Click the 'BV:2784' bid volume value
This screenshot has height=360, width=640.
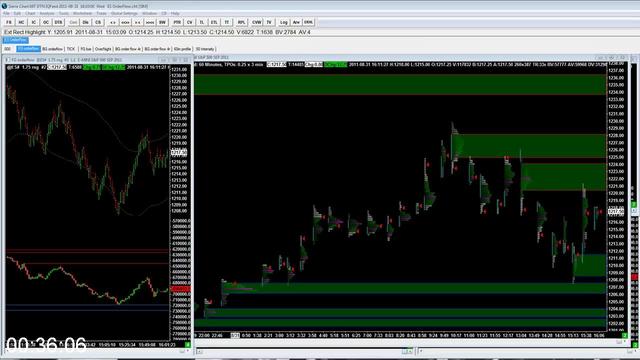[x=286, y=32]
